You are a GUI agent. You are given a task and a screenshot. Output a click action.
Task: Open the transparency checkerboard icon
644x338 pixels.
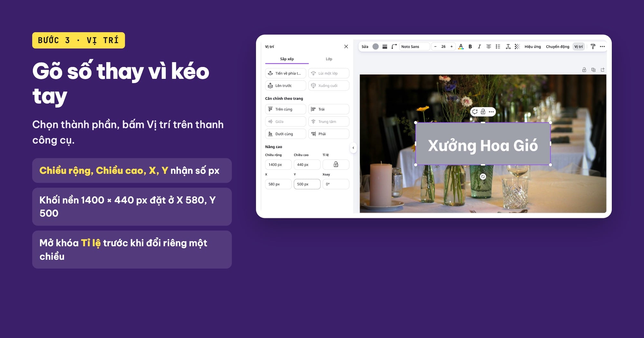point(517,47)
